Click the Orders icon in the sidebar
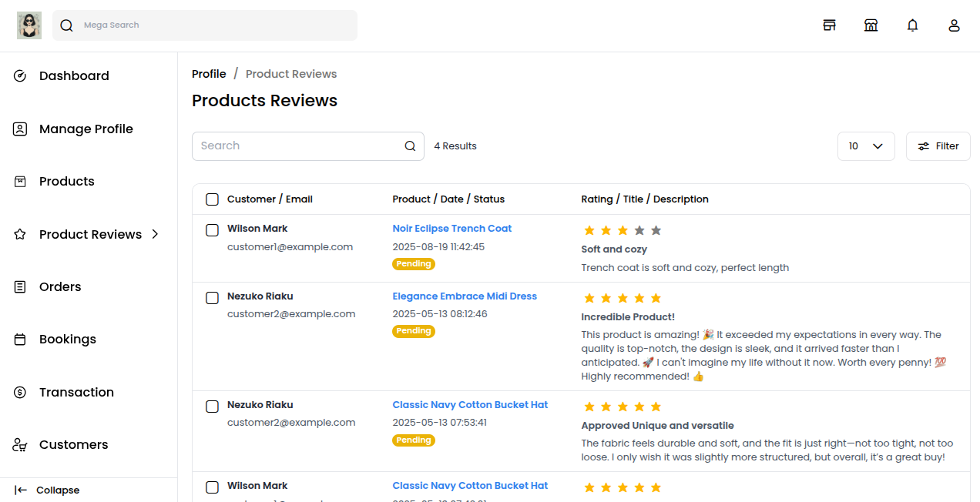This screenshot has width=980, height=502. (19, 286)
